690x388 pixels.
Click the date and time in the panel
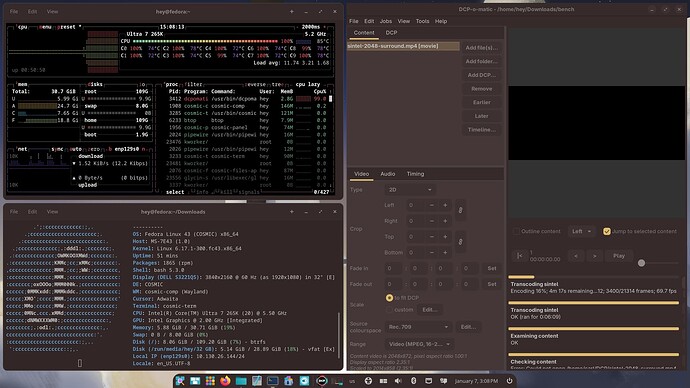pos(476,381)
